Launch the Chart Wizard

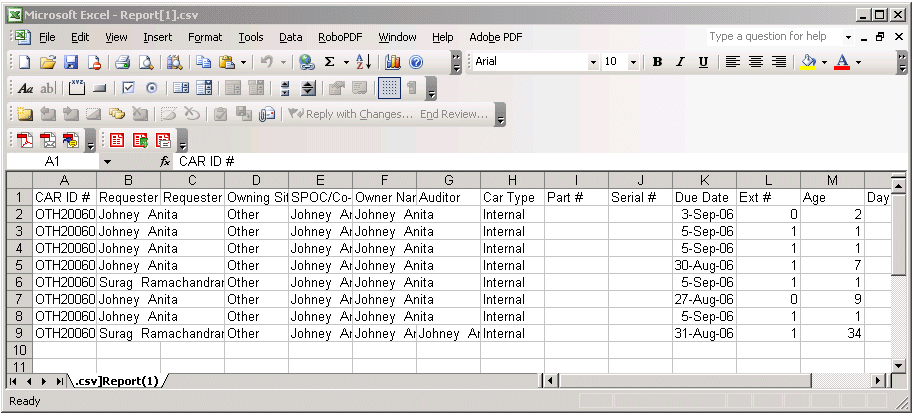[x=393, y=62]
